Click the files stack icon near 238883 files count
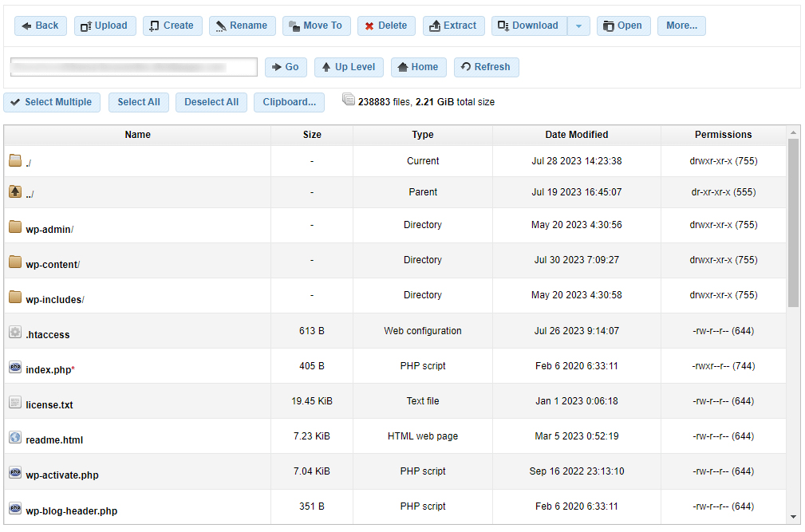Screen dimensions: 805x532 tap(349, 99)
